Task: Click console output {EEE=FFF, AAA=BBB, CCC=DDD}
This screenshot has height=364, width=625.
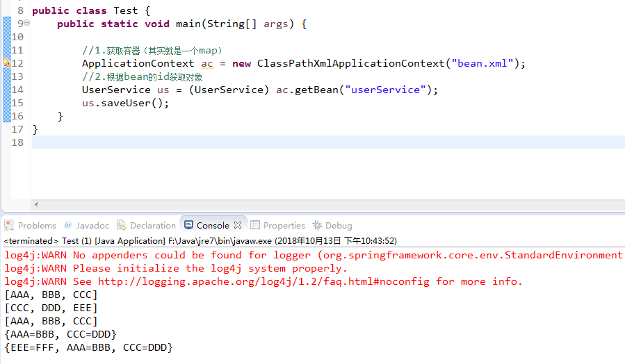Action: (x=88, y=347)
